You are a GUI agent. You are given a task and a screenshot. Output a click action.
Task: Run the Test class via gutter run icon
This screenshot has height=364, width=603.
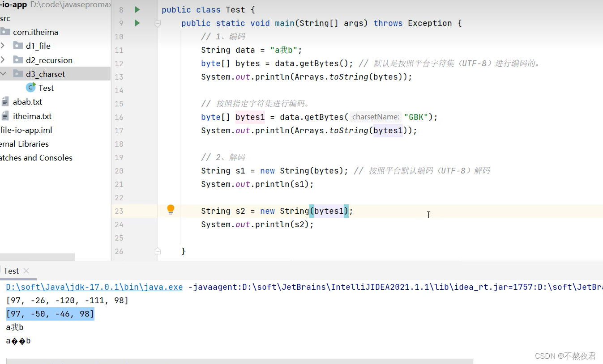click(x=137, y=9)
